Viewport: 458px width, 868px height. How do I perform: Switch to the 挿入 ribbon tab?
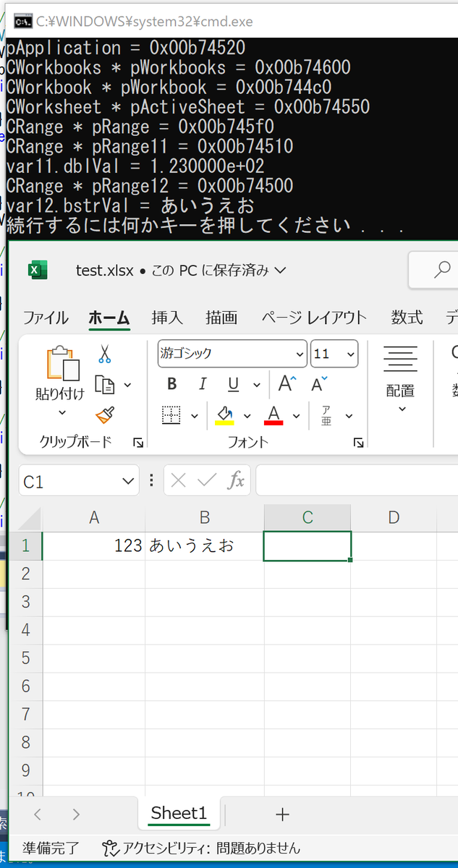click(167, 318)
